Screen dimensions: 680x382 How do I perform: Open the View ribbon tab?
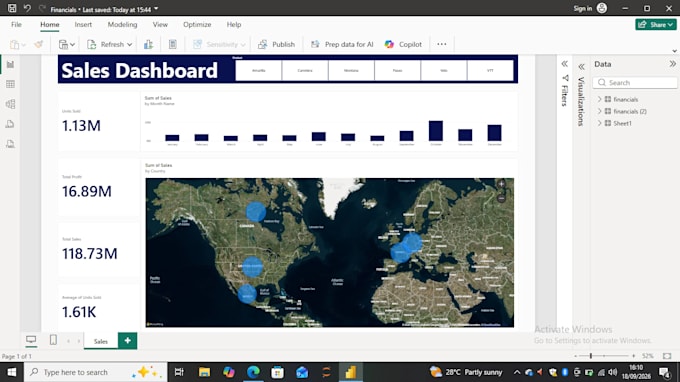pyautogui.click(x=160, y=25)
